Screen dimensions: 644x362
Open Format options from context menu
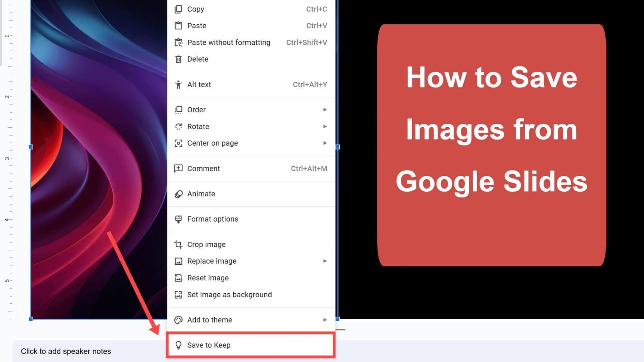[251, 219]
